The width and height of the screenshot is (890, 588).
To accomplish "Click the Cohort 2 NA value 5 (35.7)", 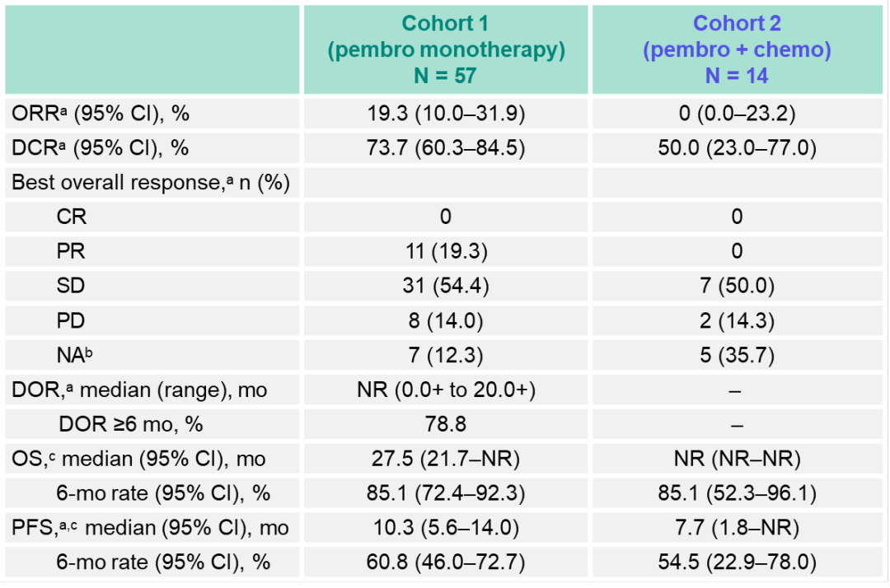I will pyautogui.click(x=737, y=355).
